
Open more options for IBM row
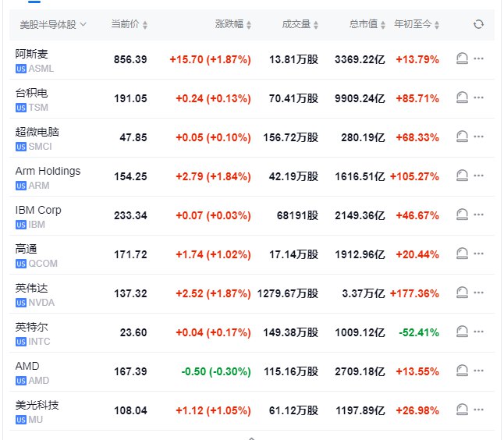(478, 215)
